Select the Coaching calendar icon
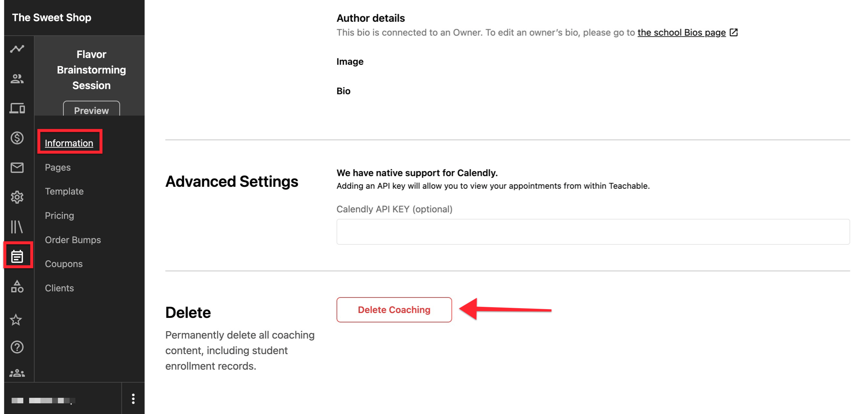 [x=17, y=257]
